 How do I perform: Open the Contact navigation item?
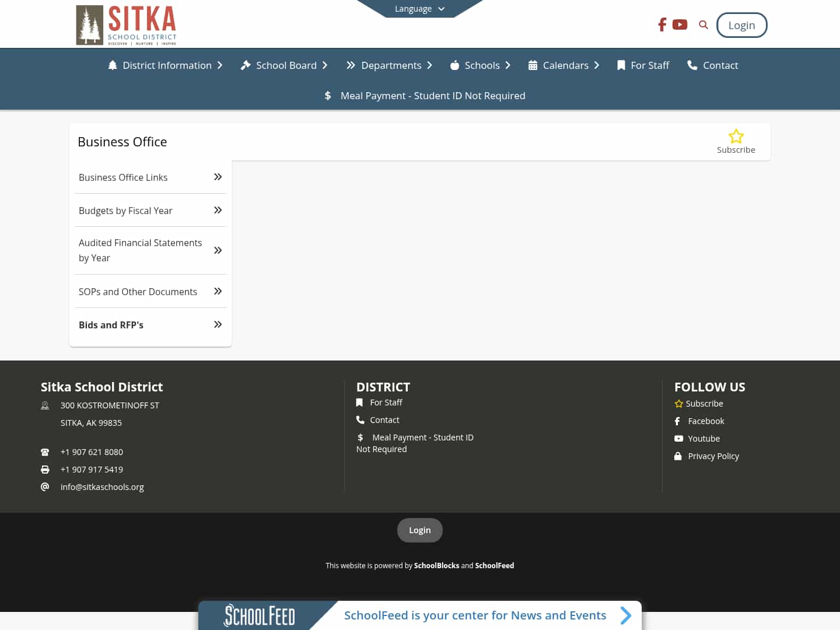pyautogui.click(x=720, y=65)
